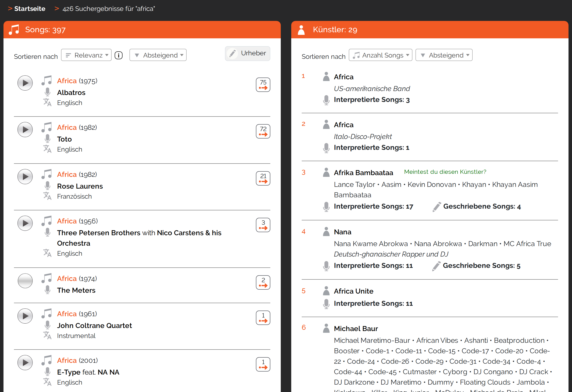The height and width of the screenshot is (392, 572).
Task: Click 'Meintest du diesen Künstler?' suggestion
Action: coord(445,172)
